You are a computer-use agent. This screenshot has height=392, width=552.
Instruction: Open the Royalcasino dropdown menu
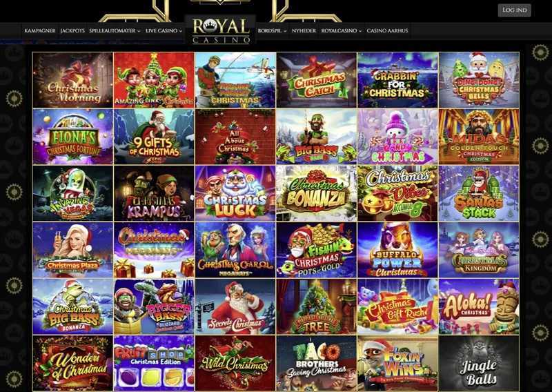pyautogui.click(x=341, y=30)
